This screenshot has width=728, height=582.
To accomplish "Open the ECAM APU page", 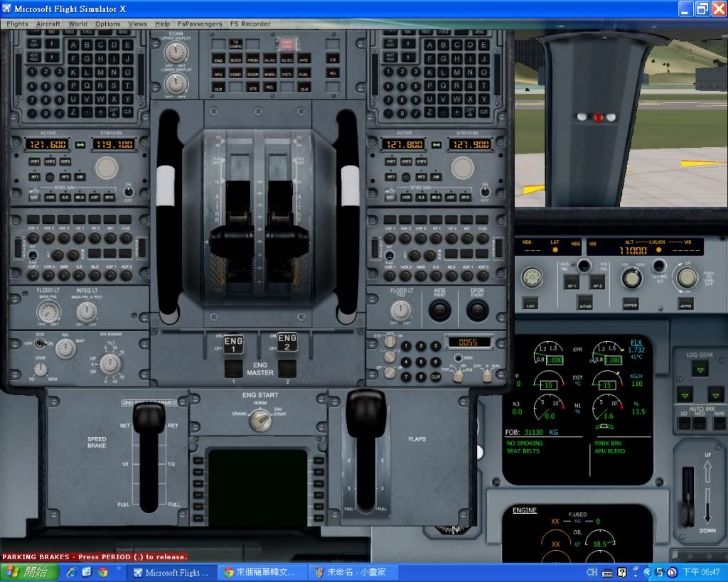I will (x=218, y=74).
